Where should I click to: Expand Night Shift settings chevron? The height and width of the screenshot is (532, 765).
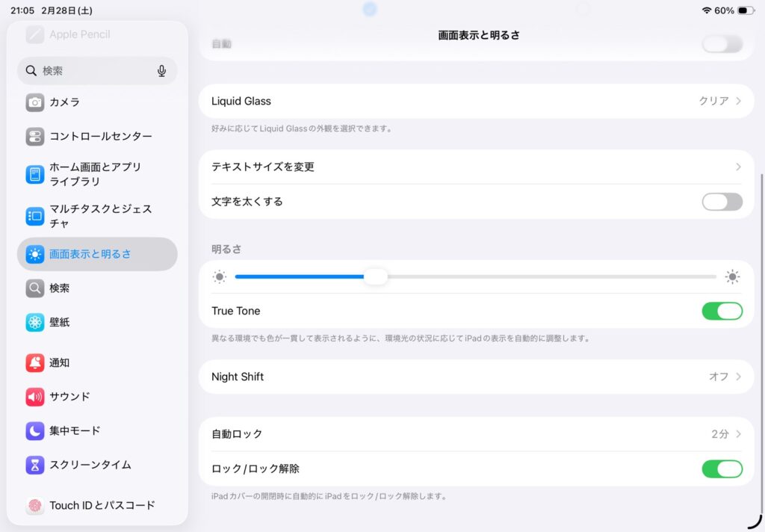click(738, 377)
